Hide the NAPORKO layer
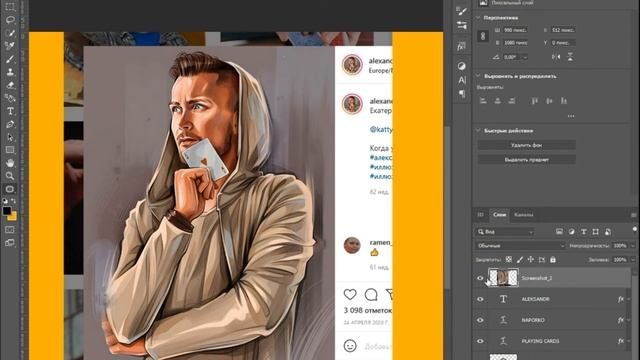Viewport: 640px width, 360px height. pyautogui.click(x=480, y=320)
